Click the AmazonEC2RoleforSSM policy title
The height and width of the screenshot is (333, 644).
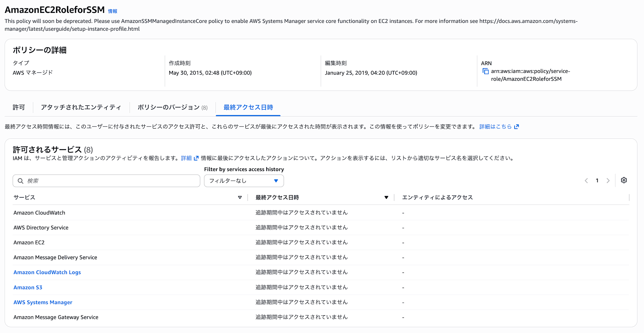pyautogui.click(x=55, y=10)
